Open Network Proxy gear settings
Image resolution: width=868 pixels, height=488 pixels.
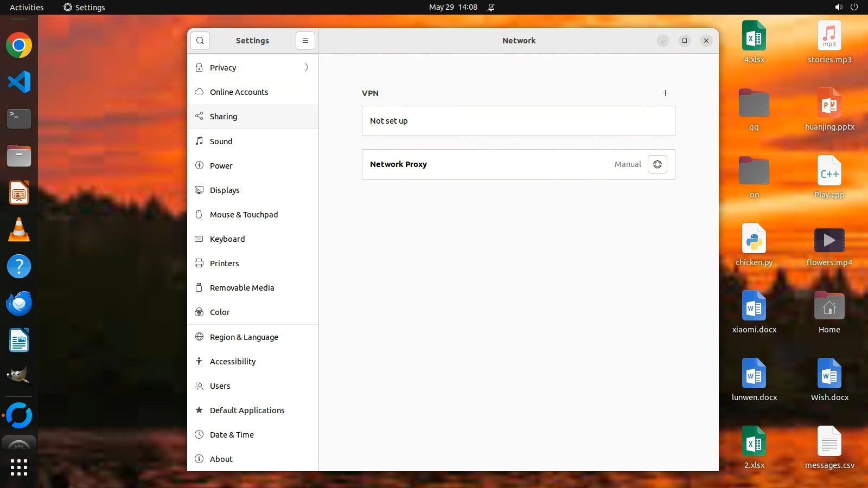pos(657,164)
